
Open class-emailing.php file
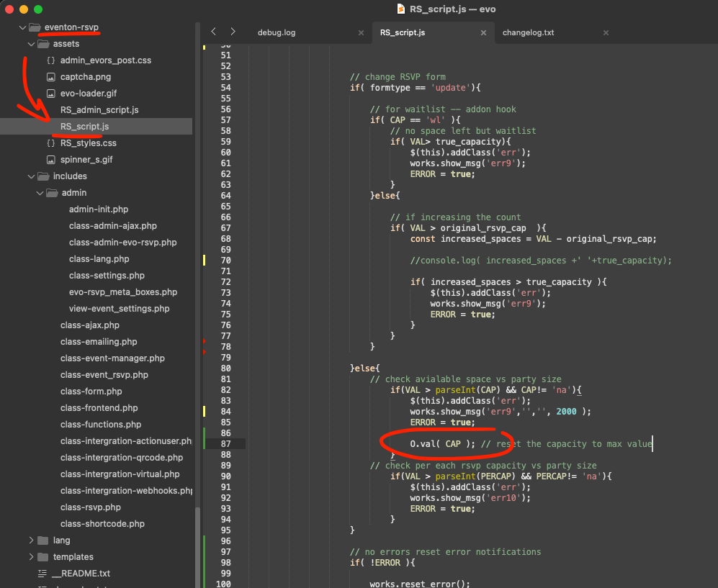coord(99,341)
